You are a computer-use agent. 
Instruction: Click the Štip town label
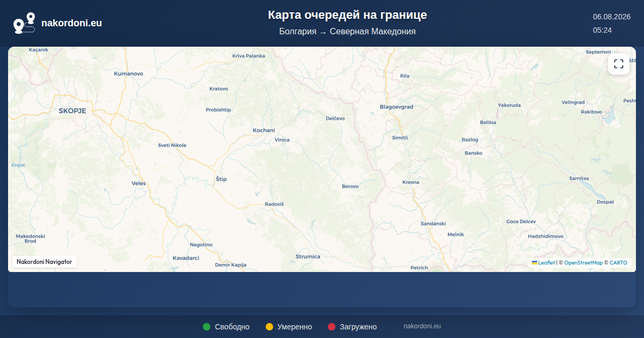point(221,179)
